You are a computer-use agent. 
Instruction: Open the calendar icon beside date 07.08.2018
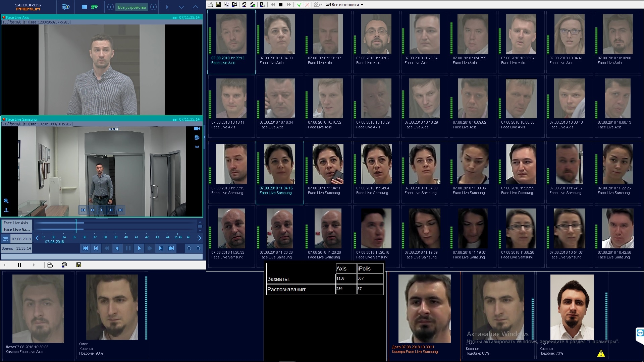click(x=5, y=239)
